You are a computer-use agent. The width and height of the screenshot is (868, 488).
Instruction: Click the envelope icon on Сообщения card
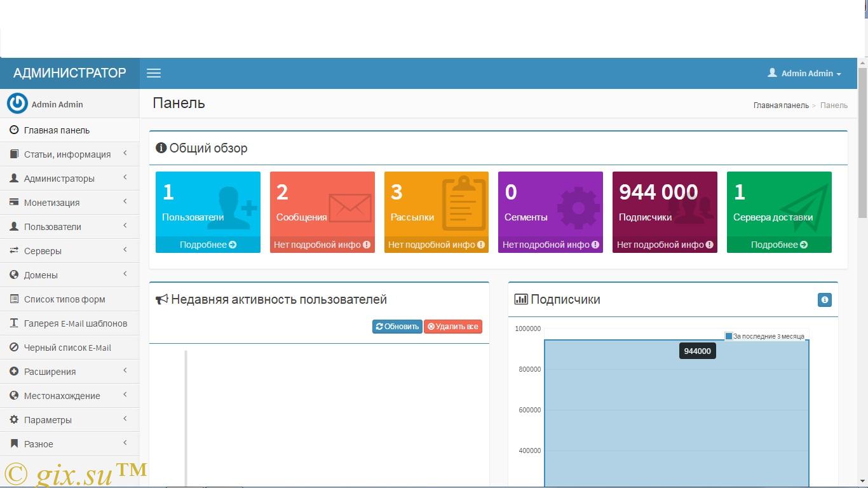click(x=350, y=207)
